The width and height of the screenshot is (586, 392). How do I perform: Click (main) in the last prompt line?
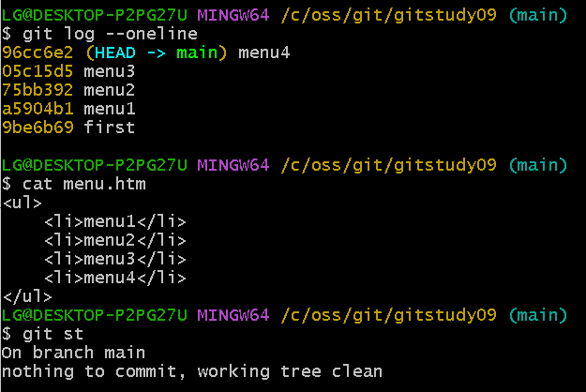(538, 315)
